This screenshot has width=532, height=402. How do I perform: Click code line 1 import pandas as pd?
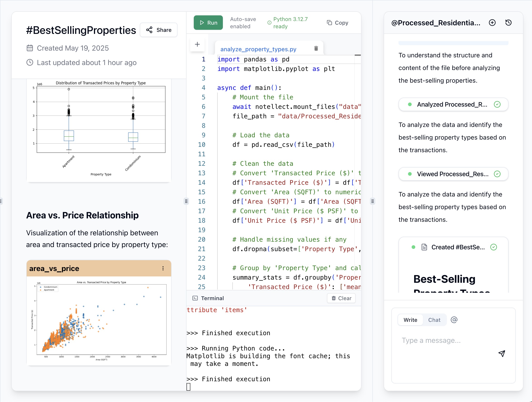(253, 59)
